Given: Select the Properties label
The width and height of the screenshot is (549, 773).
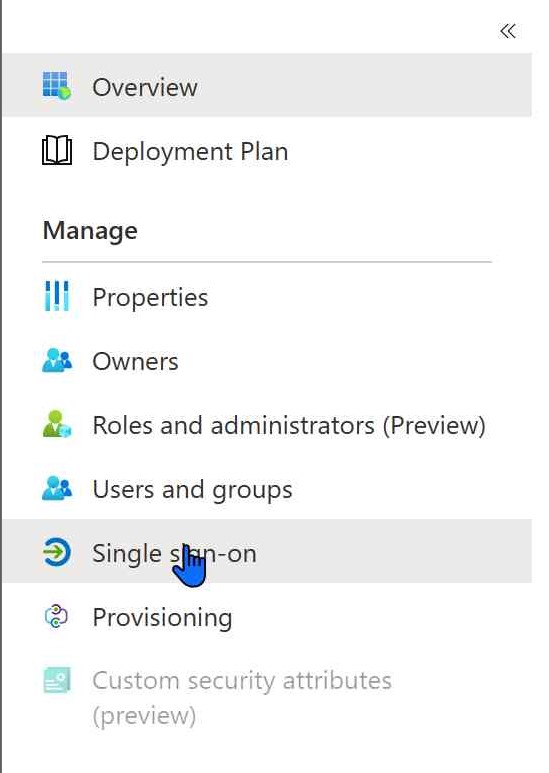Looking at the screenshot, I should pyautogui.click(x=150, y=298).
